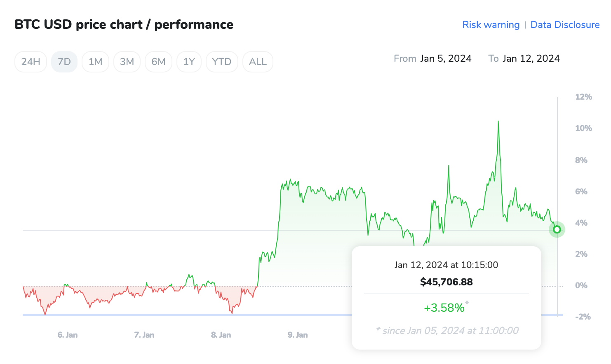Click the +3.58% performance value
611x364 pixels.
point(444,308)
